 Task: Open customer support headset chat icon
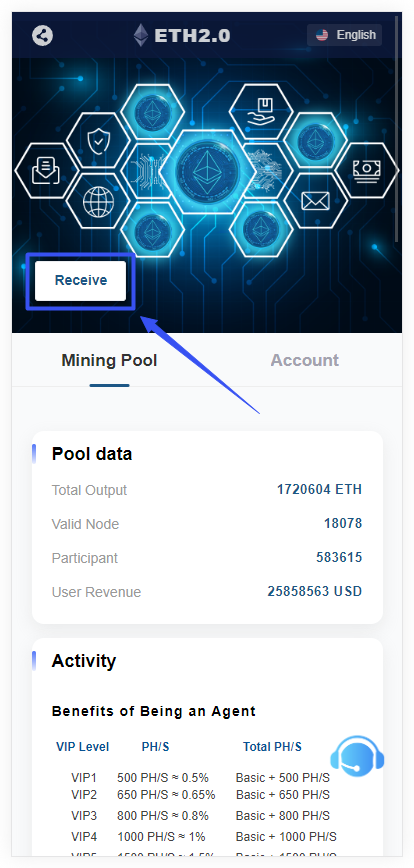tap(357, 756)
